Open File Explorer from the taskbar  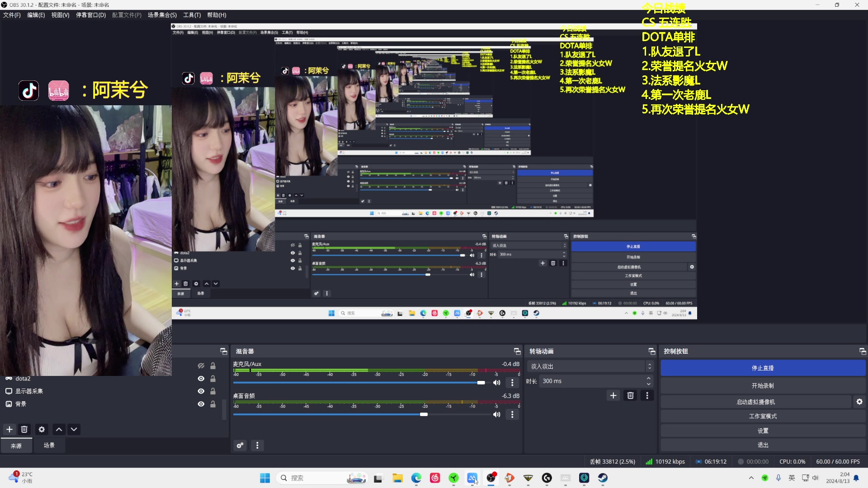click(397, 478)
